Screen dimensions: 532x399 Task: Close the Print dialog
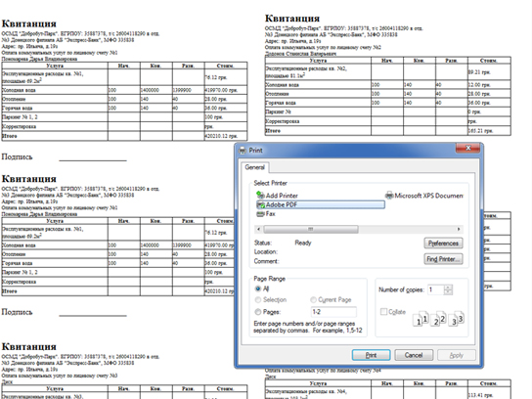tap(467, 148)
